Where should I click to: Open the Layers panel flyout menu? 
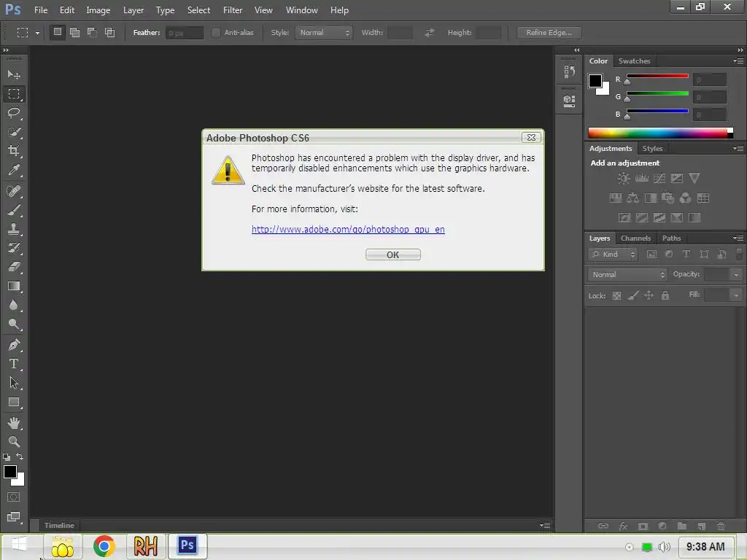pos(738,238)
